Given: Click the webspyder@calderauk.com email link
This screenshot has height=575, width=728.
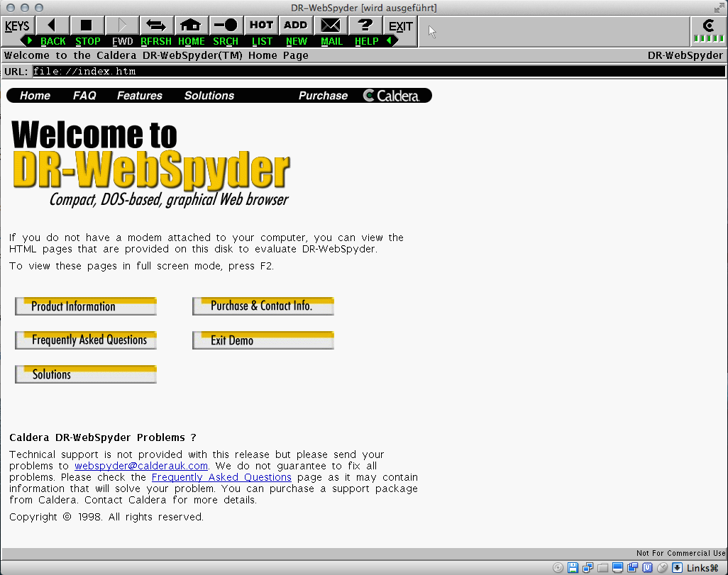Looking at the screenshot, I should (141, 466).
